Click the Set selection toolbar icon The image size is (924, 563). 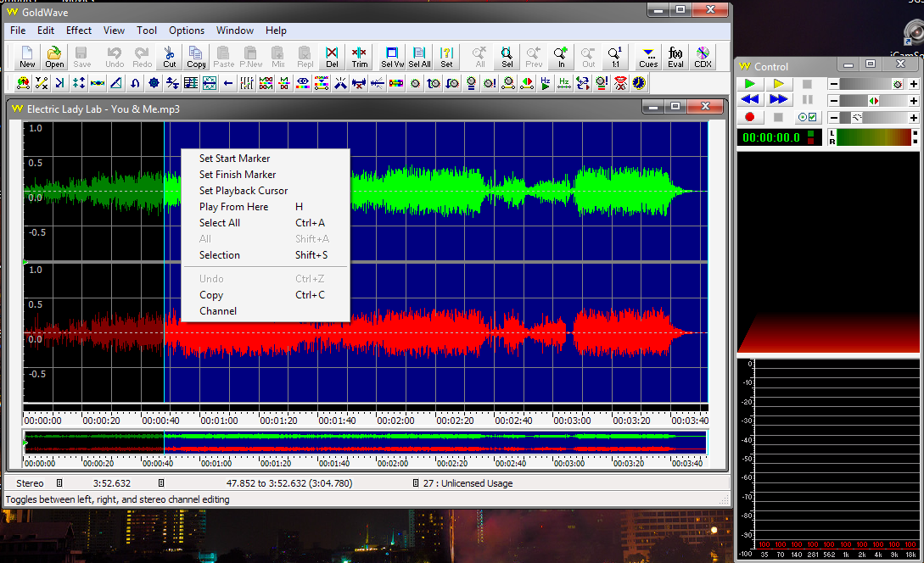coord(446,57)
